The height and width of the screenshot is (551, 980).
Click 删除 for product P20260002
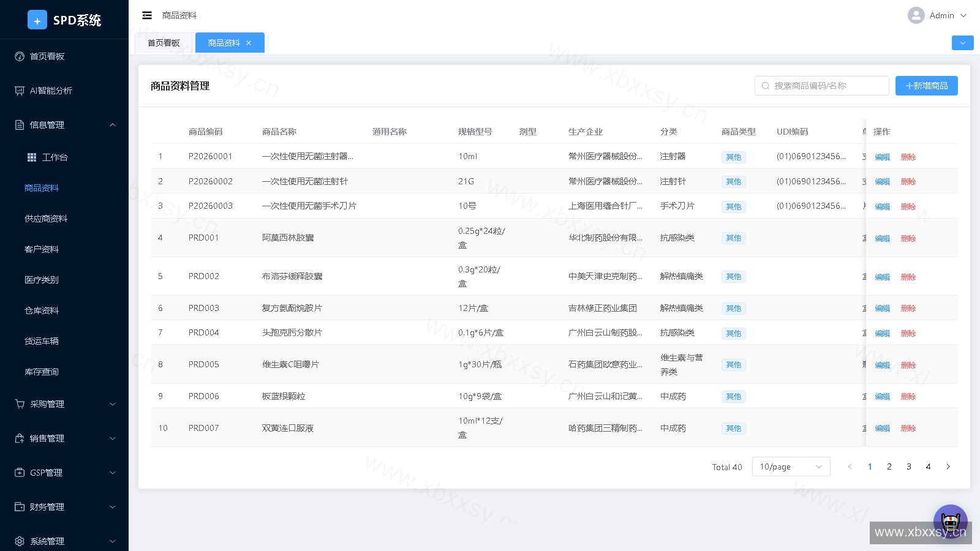coord(908,182)
